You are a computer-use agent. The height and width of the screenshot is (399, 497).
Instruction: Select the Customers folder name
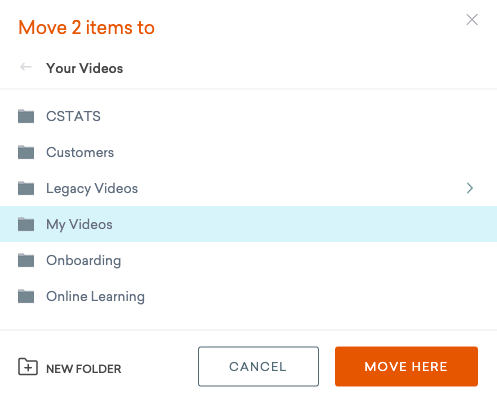pyautogui.click(x=80, y=152)
